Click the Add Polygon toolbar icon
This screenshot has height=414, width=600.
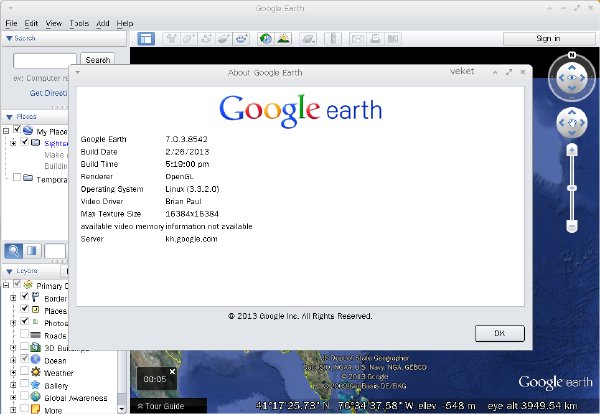[189, 39]
